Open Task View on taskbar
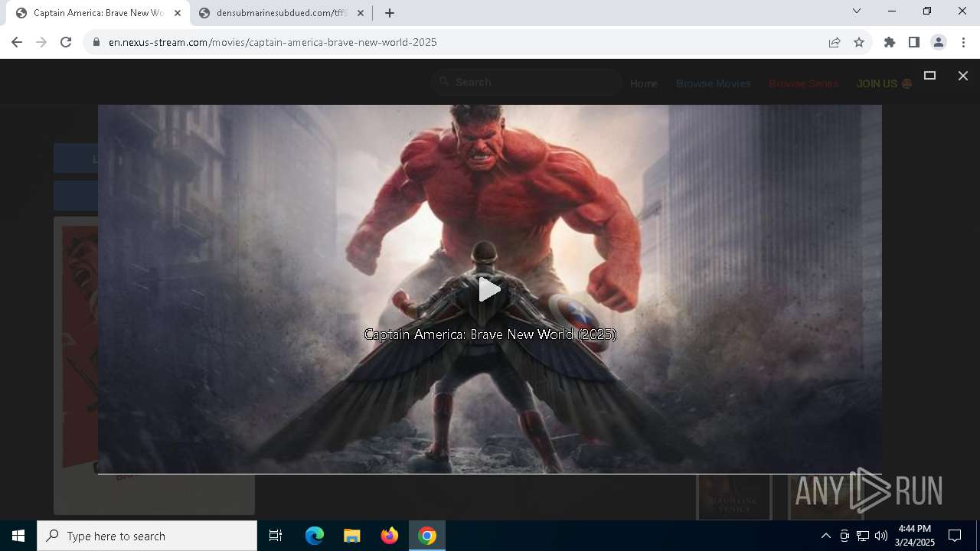 point(276,536)
